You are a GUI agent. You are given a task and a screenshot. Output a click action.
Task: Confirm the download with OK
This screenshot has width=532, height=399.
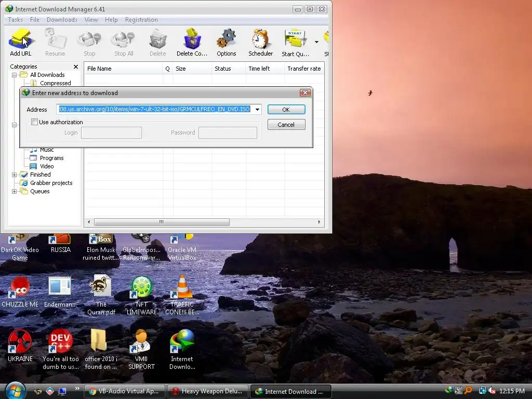(x=286, y=110)
